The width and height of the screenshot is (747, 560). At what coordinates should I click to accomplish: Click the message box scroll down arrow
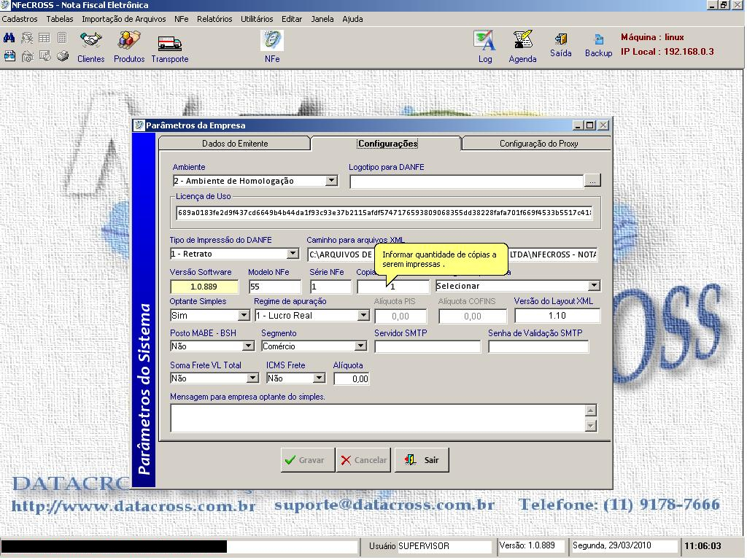point(591,426)
